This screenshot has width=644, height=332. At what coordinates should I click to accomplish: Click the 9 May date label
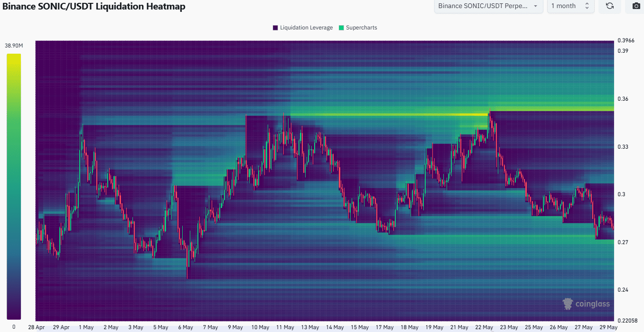tap(235, 327)
